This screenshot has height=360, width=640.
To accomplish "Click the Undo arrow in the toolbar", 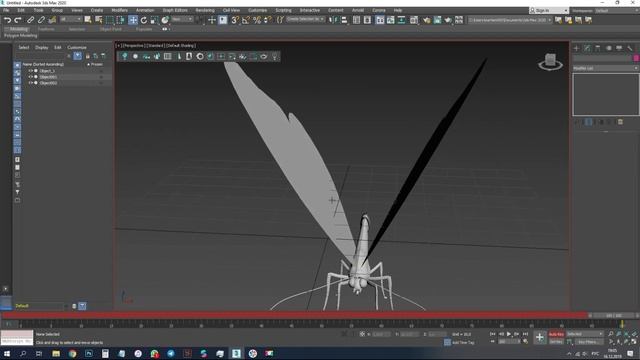I will [7, 20].
